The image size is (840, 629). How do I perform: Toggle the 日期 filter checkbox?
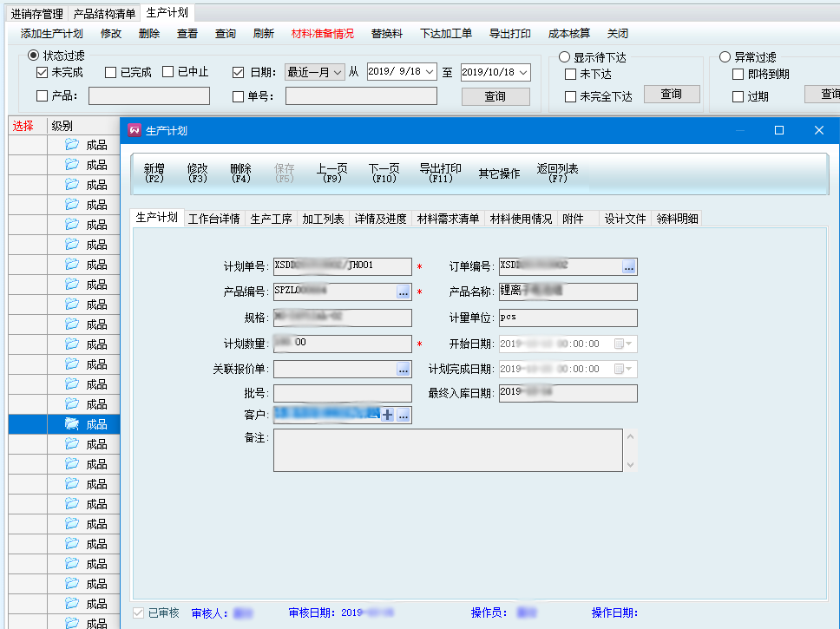tap(239, 72)
